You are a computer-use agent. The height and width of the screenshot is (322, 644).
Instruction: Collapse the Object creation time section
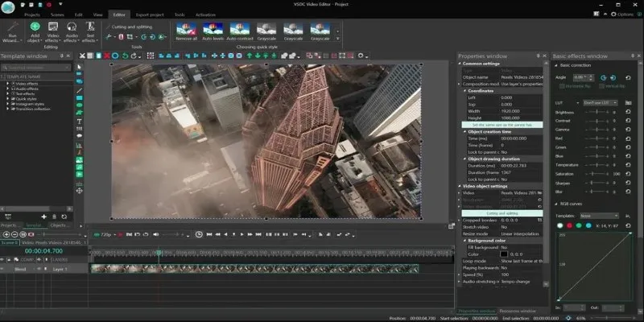(x=464, y=132)
